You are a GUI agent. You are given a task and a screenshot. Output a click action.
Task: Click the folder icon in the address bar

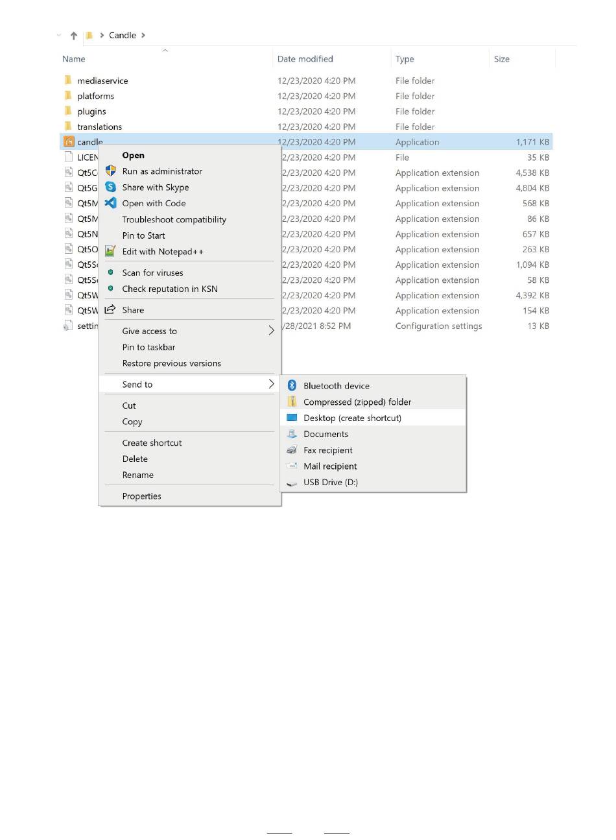pyautogui.click(x=89, y=36)
